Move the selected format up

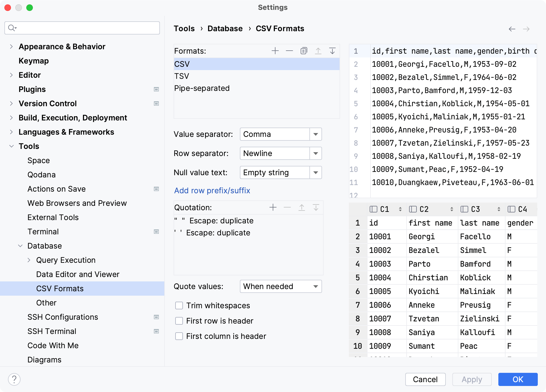[x=318, y=51]
